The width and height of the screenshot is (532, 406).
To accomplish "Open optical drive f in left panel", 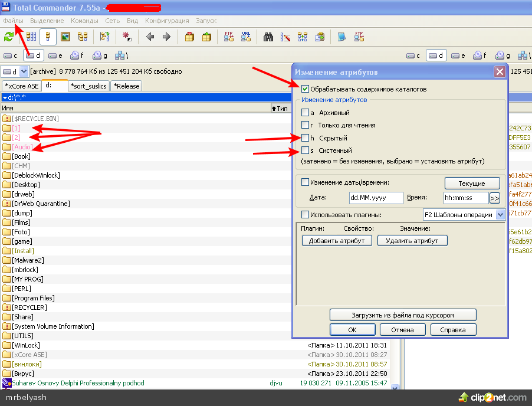I will [77, 55].
